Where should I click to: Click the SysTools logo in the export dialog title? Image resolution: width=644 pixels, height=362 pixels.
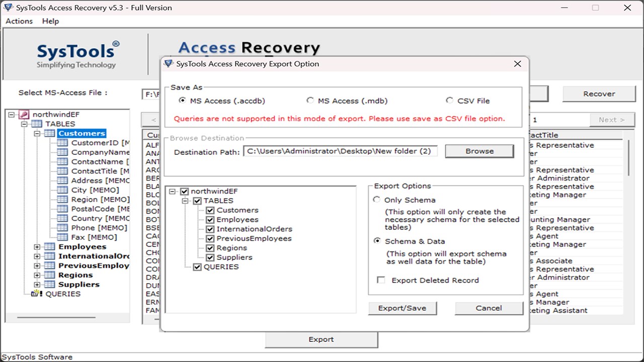169,63
